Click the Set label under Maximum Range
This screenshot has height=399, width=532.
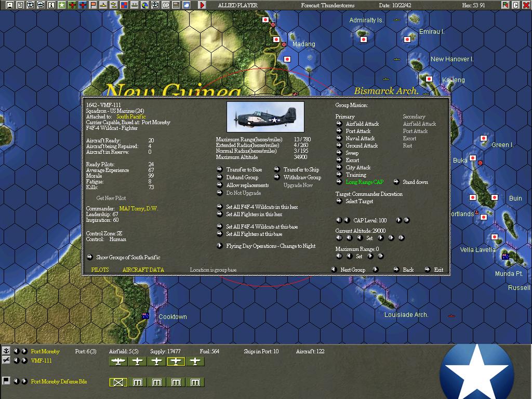tap(360, 256)
